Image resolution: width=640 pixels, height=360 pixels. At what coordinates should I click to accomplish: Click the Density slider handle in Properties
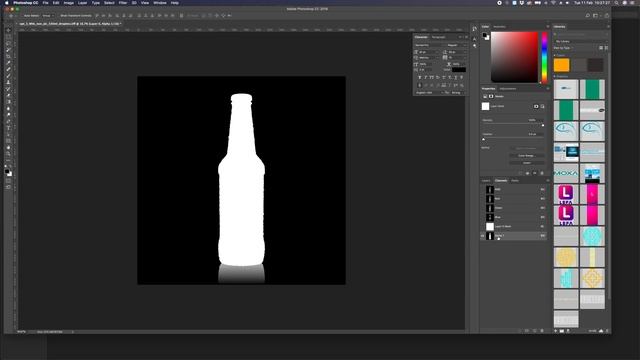(x=542, y=125)
